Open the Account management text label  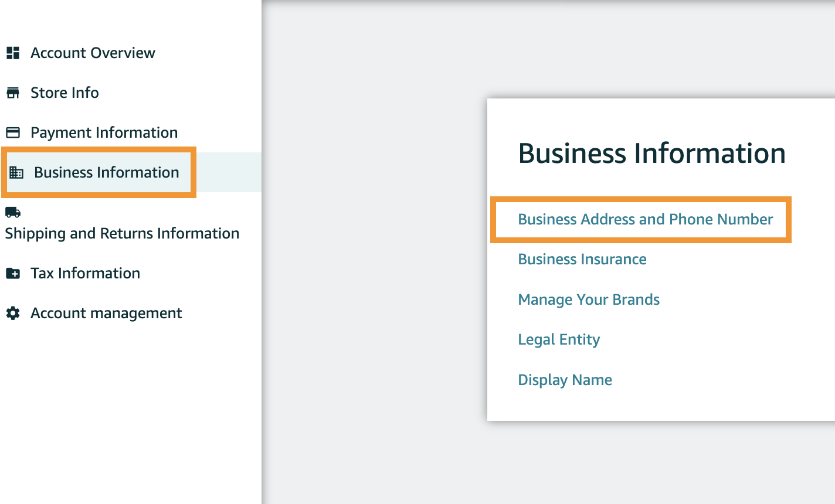[x=106, y=313]
